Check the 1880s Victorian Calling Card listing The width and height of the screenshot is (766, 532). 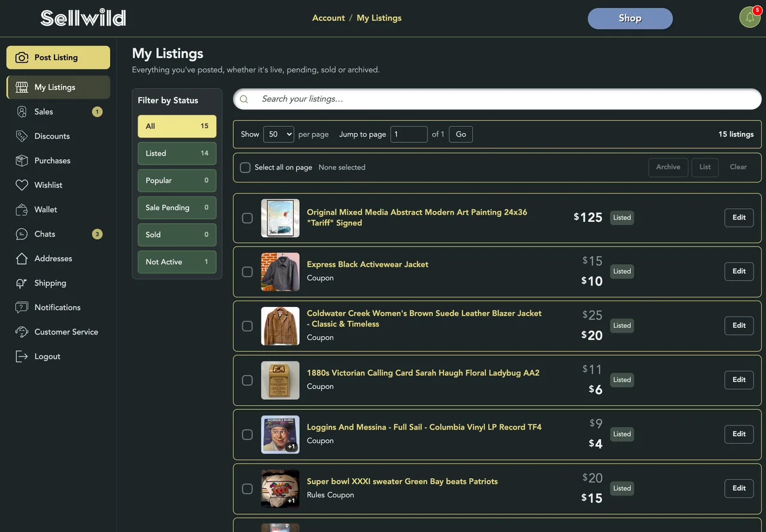coord(247,380)
